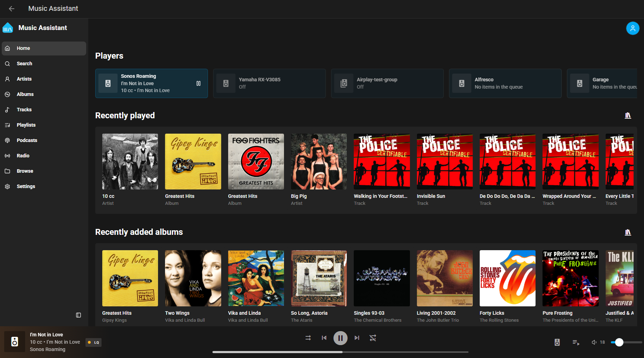Select the Yamaha RX-V3085 player

click(269, 83)
